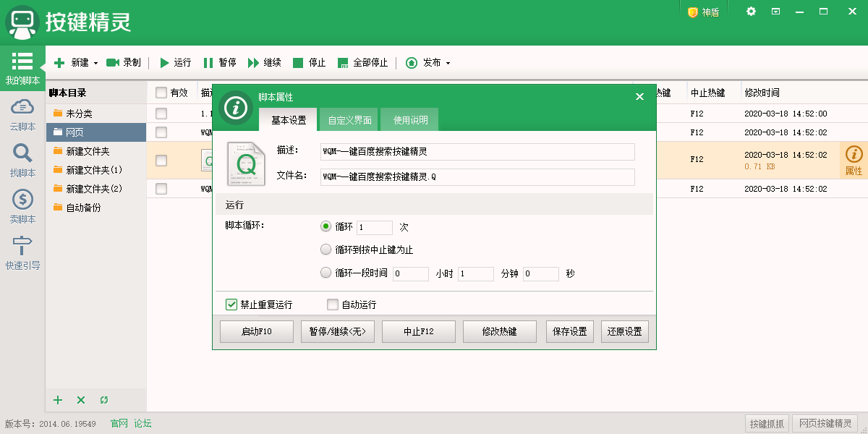Image resolution: width=868 pixels, height=434 pixels.
Task: Enable the 自动运行 checkbox
Action: pos(333,305)
